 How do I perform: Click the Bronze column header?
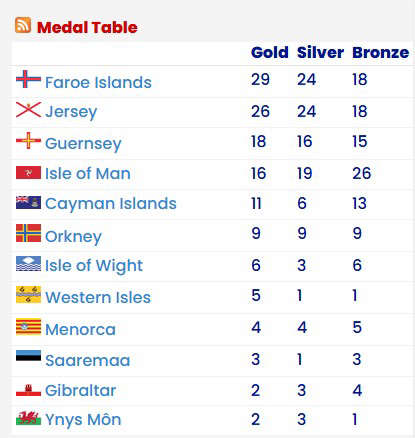point(381,53)
